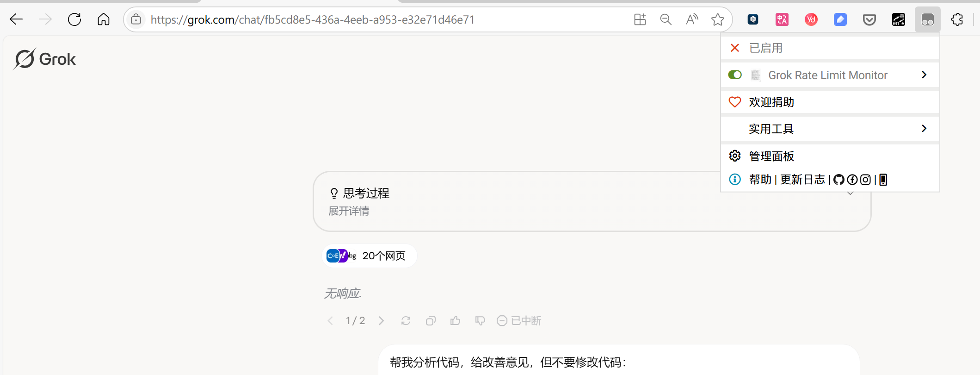
Task: Open the 20个网页 sources button
Action: point(369,256)
